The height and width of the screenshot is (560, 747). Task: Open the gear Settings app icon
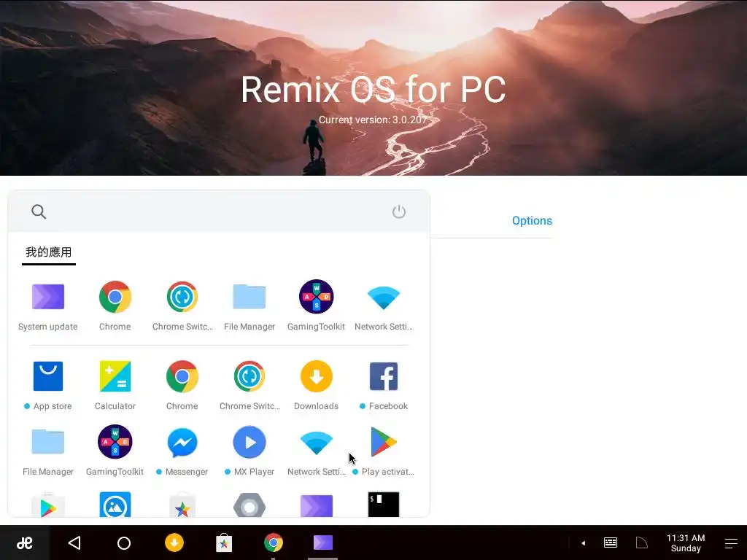click(249, 505)
